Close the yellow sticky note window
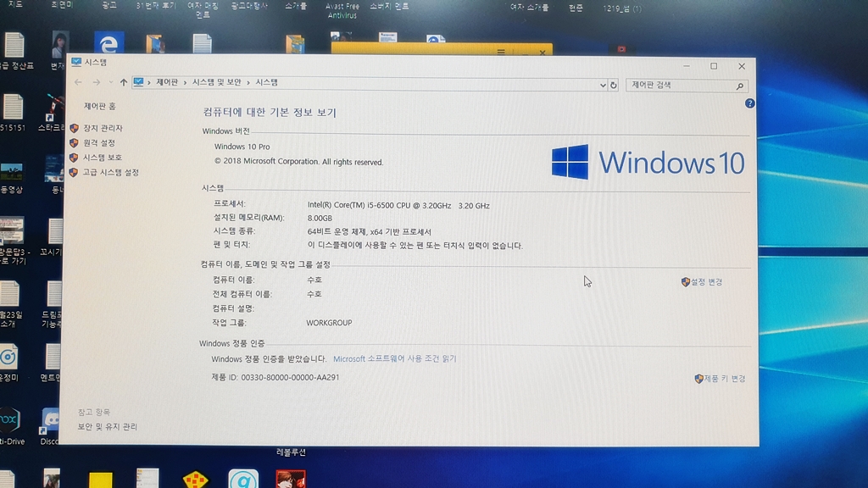868x488 pixels. [542, 53]
